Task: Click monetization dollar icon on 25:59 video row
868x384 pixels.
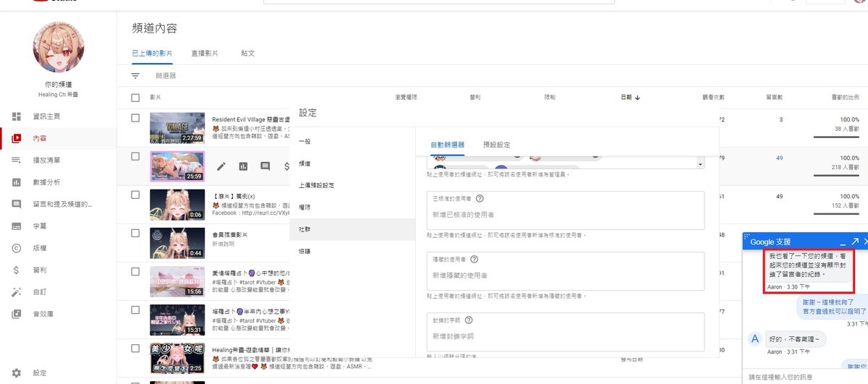Action: [x=287, y=166]
